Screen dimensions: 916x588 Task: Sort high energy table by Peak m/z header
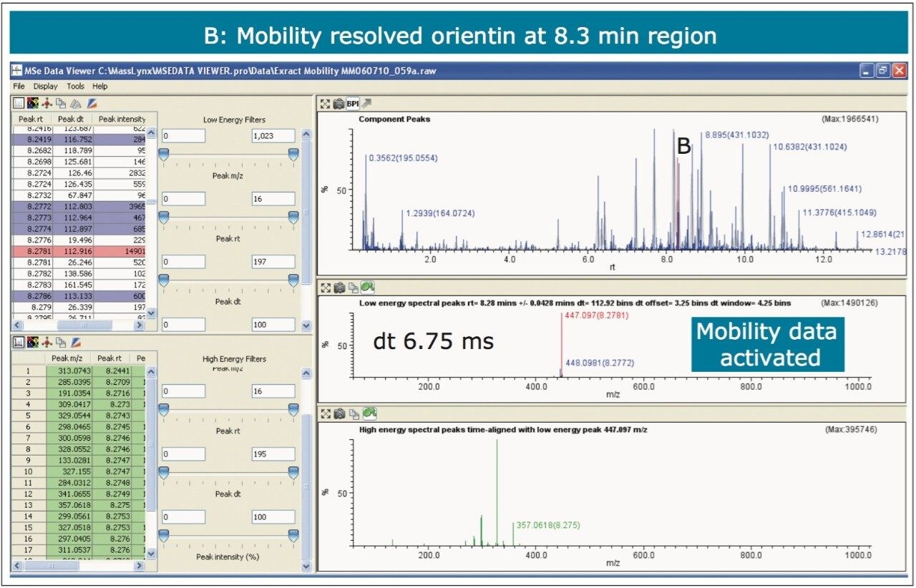66,358
